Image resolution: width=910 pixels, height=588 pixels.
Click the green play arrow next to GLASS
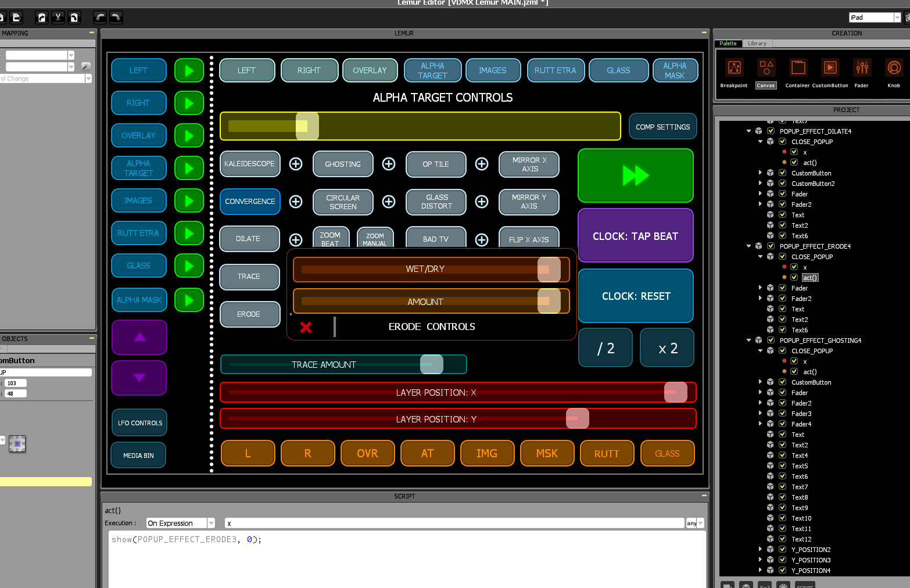189,266
